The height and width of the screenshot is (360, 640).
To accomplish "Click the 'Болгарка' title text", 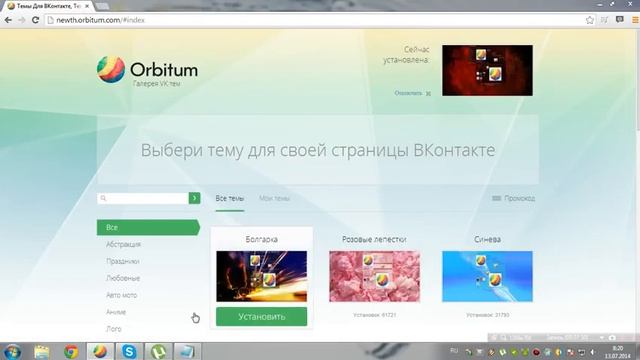I will (x=262, y=239).
